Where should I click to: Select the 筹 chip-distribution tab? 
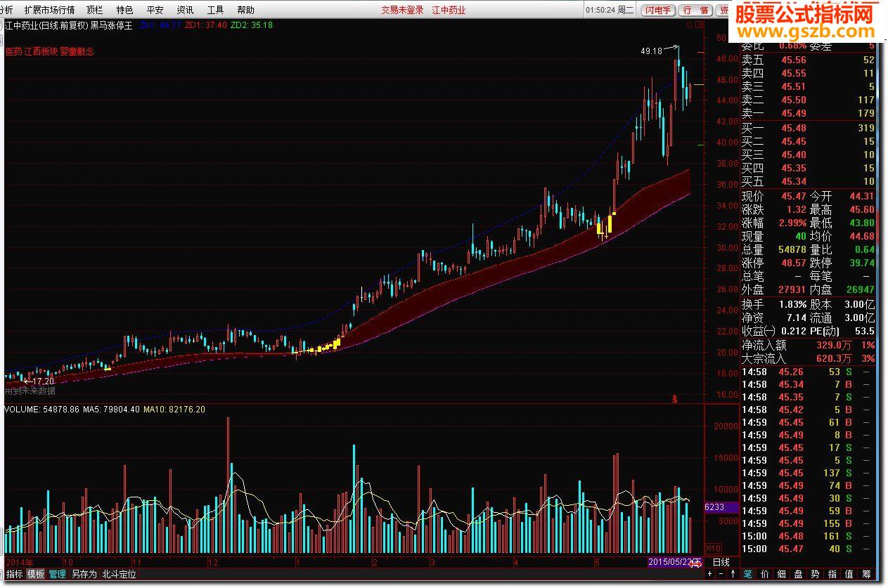point(866,574)
